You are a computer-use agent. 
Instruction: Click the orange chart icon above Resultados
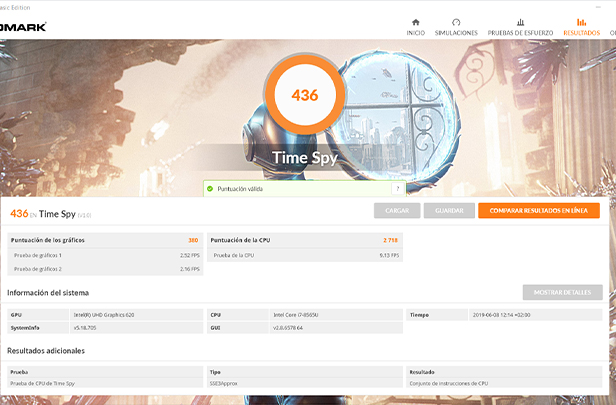click(581, 22)
